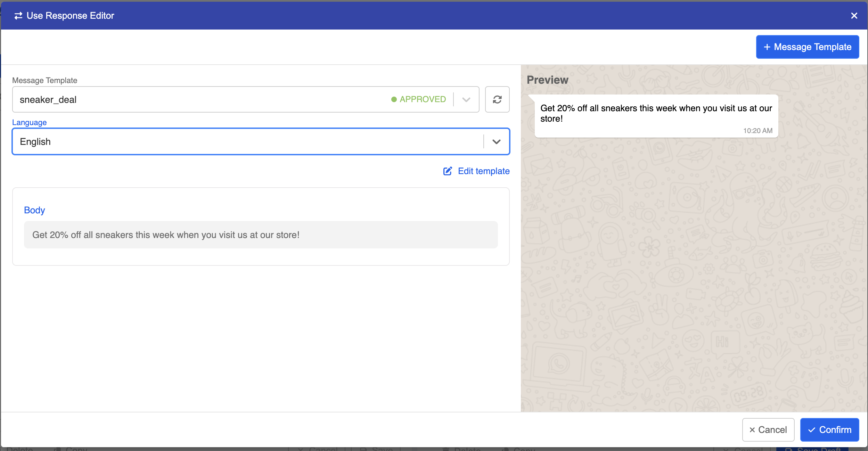Click the swap arrows icon in header
This screenshot has width=868, height=451.
18,16
